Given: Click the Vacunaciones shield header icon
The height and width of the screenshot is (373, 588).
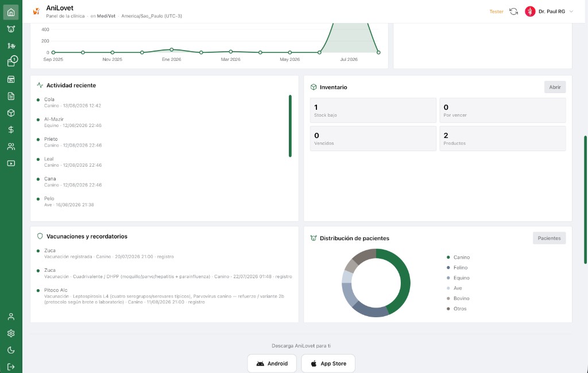Looking at the screenshot, I should (40, 236).
